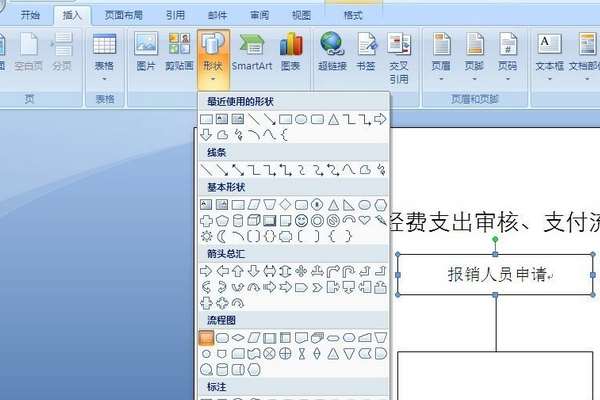Pick the flowchart document shape
Viewport: 600px width, 400px height.
point(301,338)
